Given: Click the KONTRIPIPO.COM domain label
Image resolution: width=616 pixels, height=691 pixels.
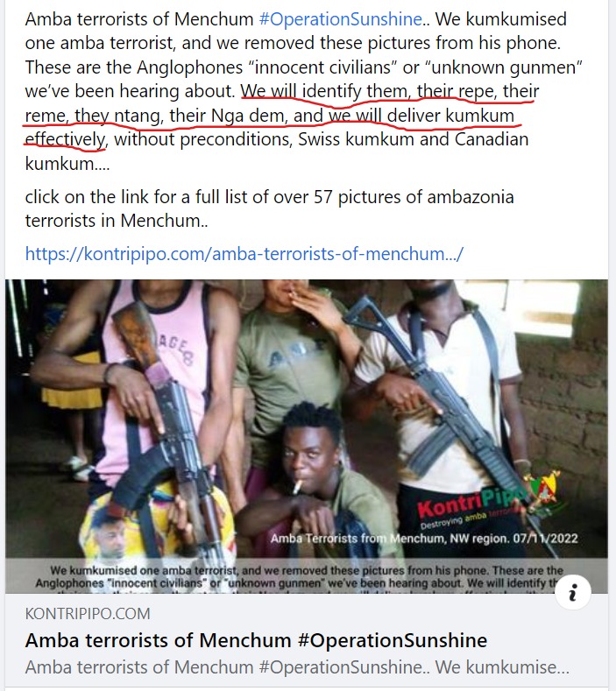Looking at the screenshot, I should point(88,613).
